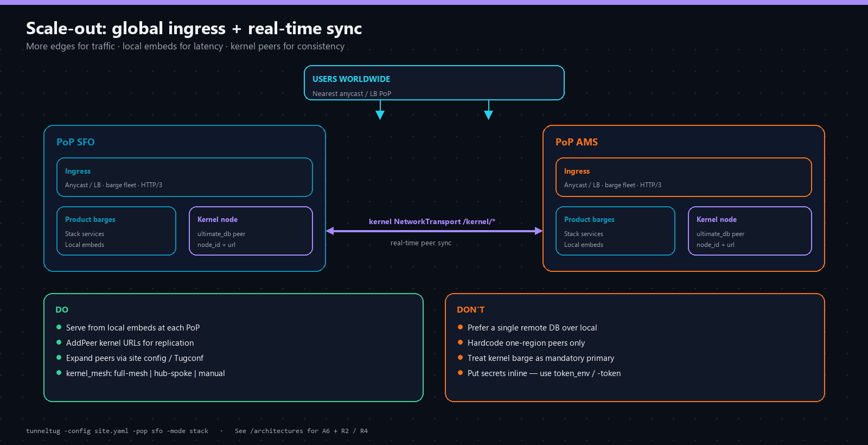The width and height of the screenshot is (868, 445).
Task: Select the Ingress box inside PoP SFO
Action: [184, 177]
